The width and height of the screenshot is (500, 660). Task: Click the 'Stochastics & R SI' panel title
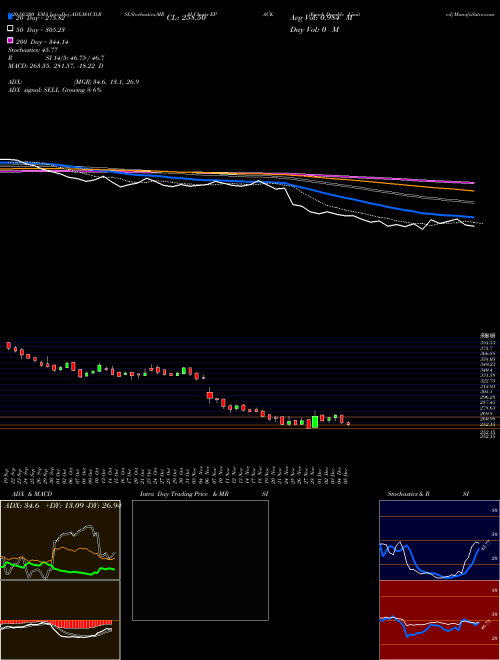click(x=428, y=494)
